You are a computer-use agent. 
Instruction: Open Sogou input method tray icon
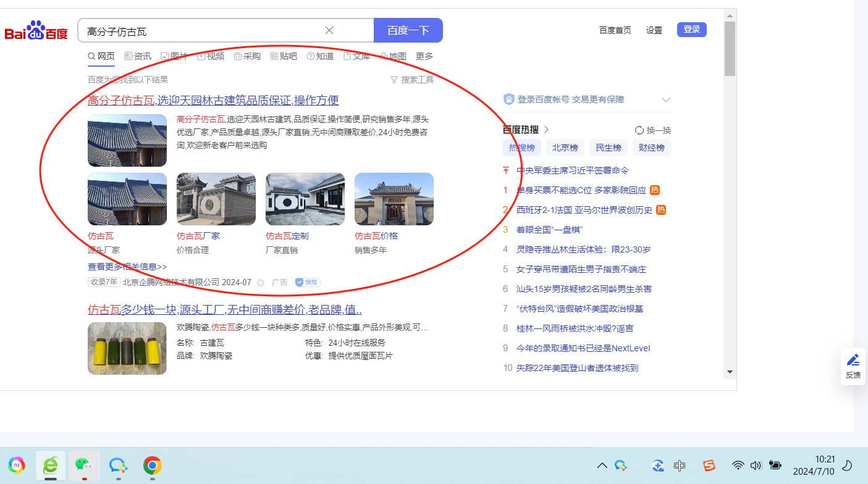[709, 465]
